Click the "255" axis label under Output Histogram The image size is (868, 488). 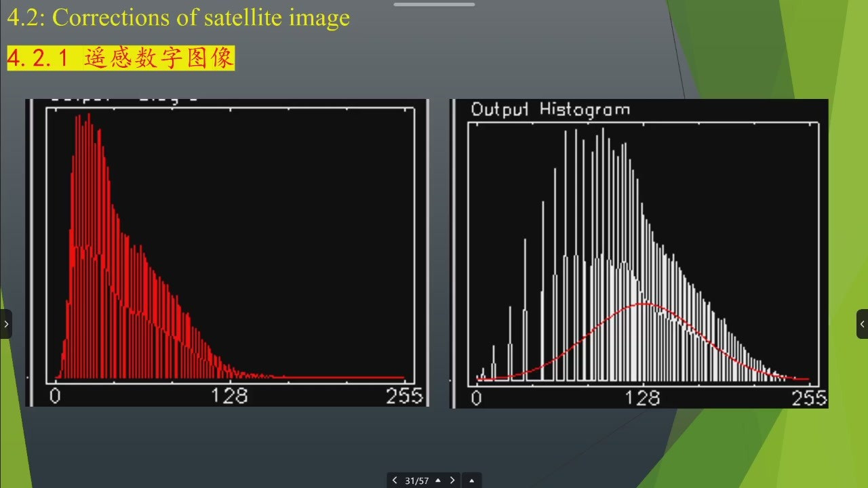(x=809, y=398)
